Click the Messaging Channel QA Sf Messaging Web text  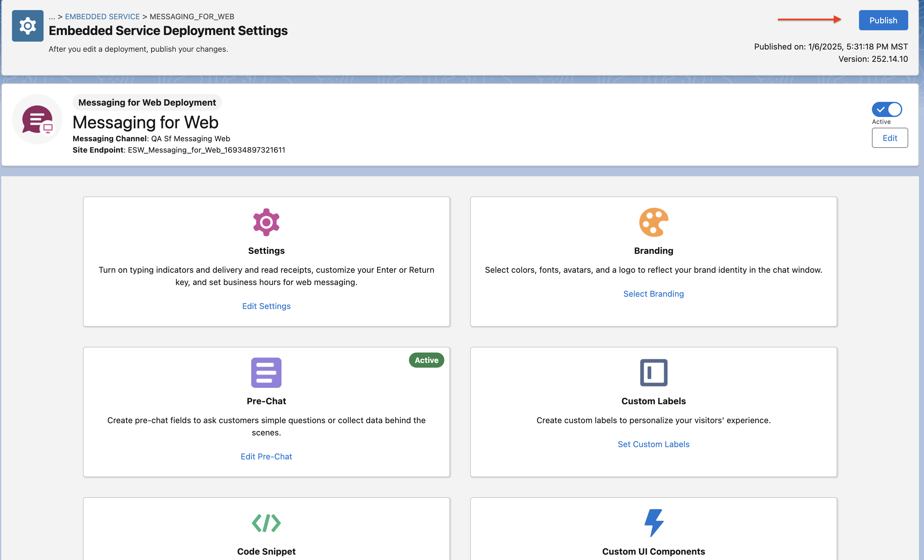click(151, 139)
